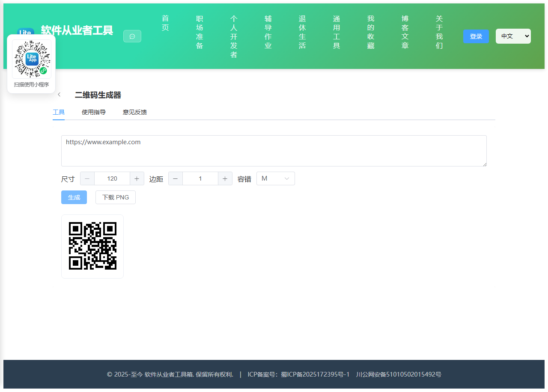
Task: Open the 川公网安备51010502015492号 link
Action: click(x=399, y=374)
